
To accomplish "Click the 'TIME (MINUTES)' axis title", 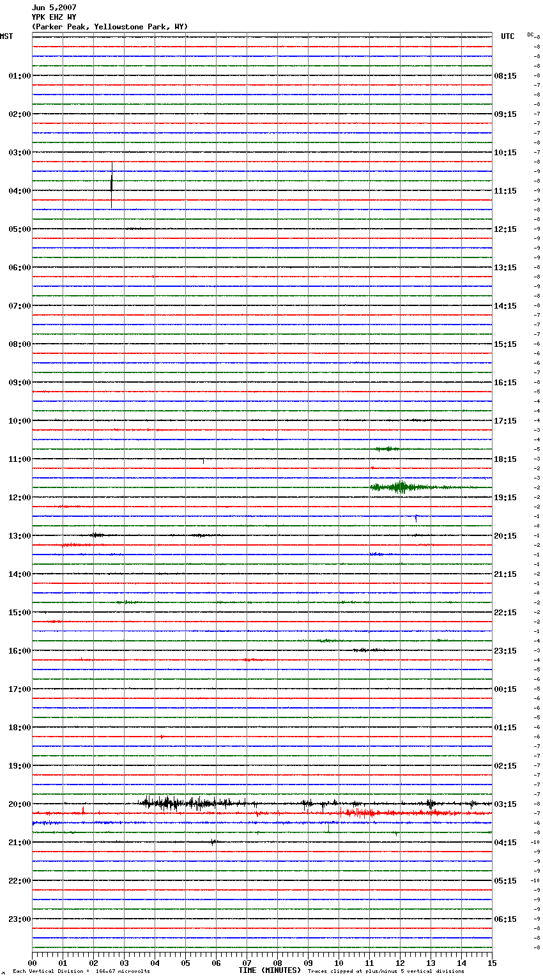I will (270, 970).
